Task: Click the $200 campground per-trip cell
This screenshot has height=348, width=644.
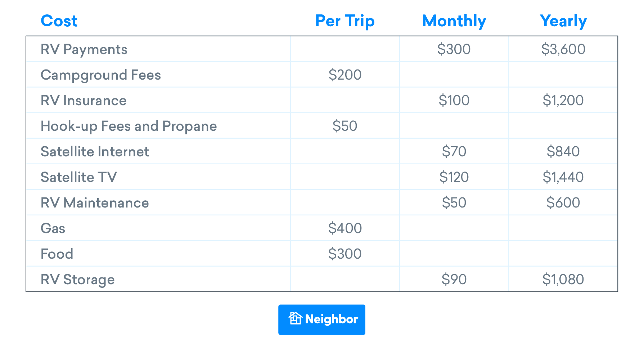Action: (345, 75)
